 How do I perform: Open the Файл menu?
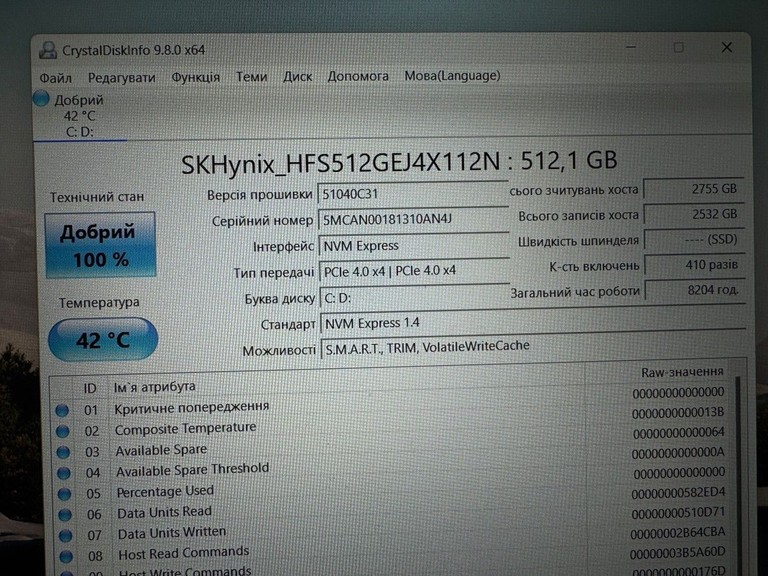click(55, 78)
